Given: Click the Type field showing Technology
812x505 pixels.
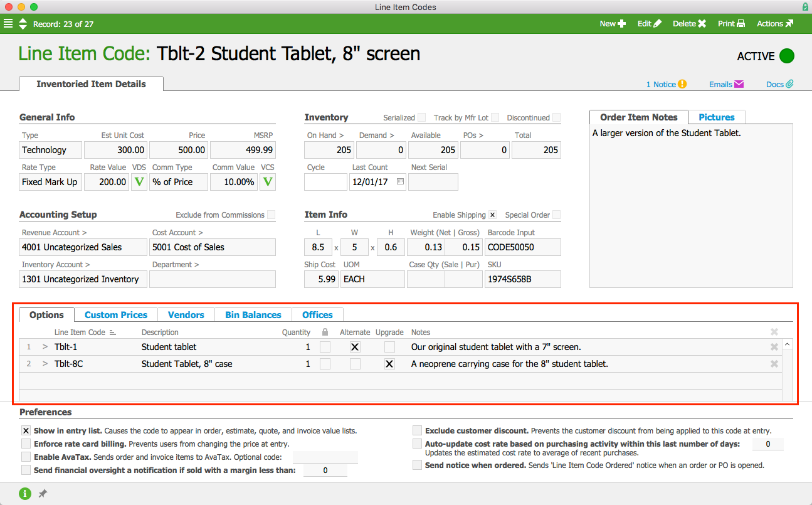Looking at the screenshot, I should 51,150.
